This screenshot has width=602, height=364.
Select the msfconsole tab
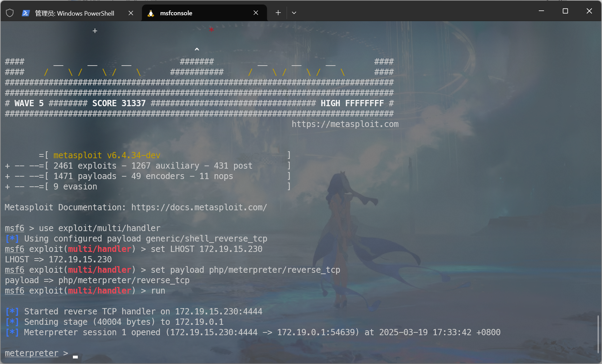[204, 13]
